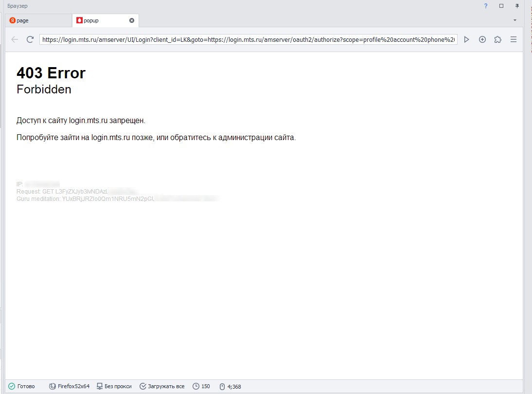Click the "Без прокси" proxy setting
The image size is (532, 394).
tap(114, 386)
